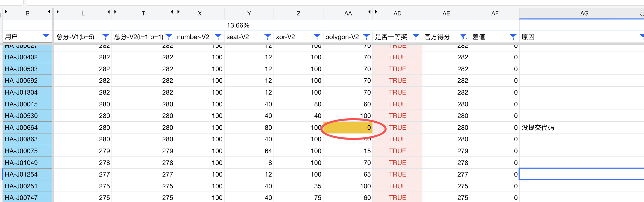644x202 pixels.
Task: Open active filter on 官方得分 column
Action: 464,37
